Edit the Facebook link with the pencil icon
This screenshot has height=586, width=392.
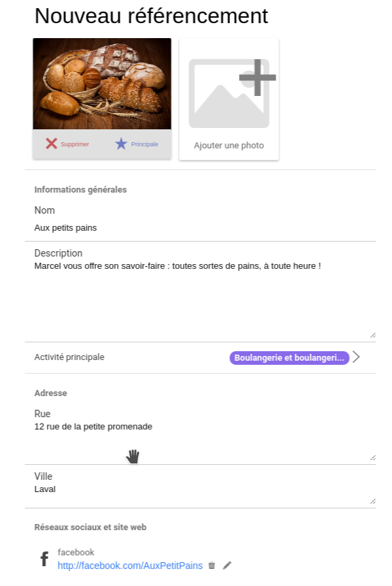coord(227,566)
